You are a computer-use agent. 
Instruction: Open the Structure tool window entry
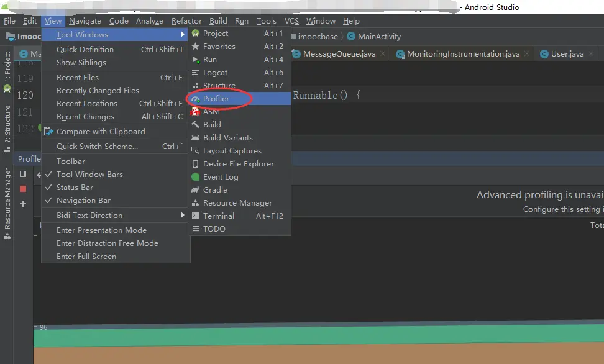coord(239,86)
